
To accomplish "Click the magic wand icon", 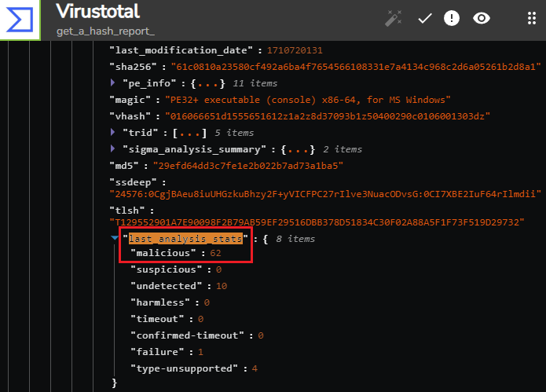I will 394,18.
